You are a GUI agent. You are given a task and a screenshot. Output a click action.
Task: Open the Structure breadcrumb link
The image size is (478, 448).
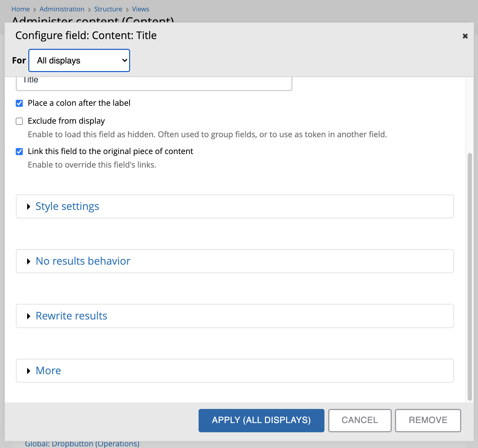coord(108,9)
